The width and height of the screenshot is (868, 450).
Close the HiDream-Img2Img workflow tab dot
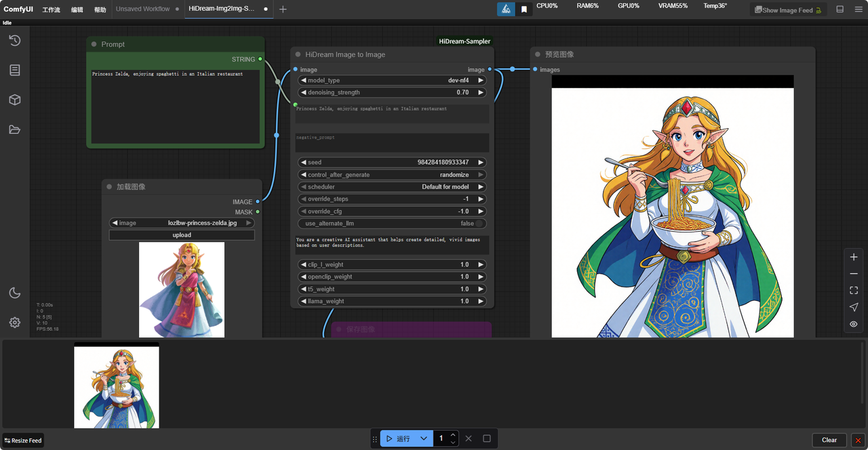tap(265, 9)
